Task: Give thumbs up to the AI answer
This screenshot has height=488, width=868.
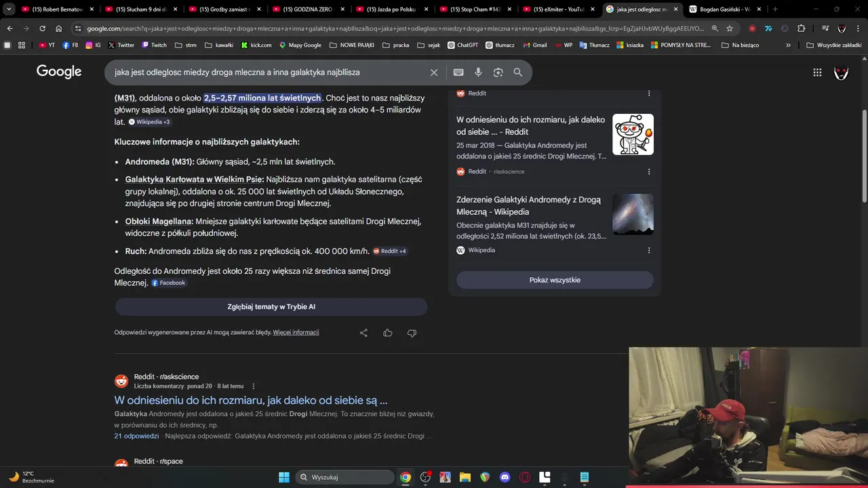Action: pos(388,333)
